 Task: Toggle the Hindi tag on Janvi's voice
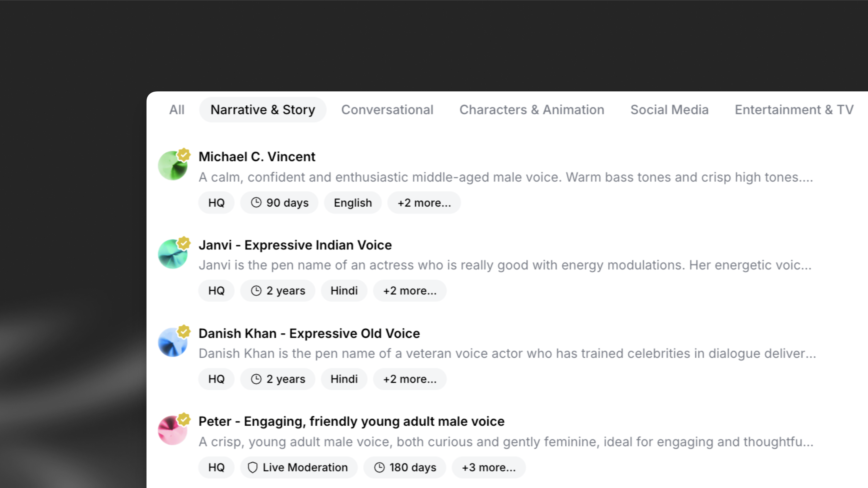[x=344, y=290]
